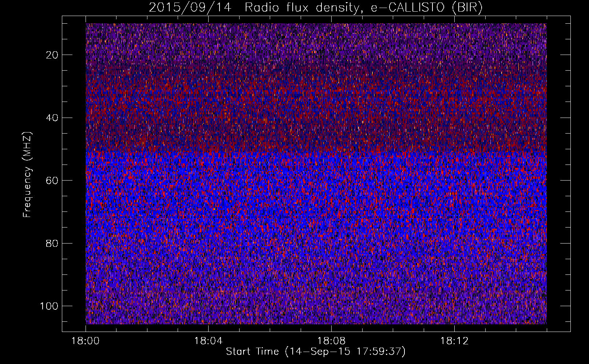
Task: Click the '18:04' time tick label
Action: point(208,341)
